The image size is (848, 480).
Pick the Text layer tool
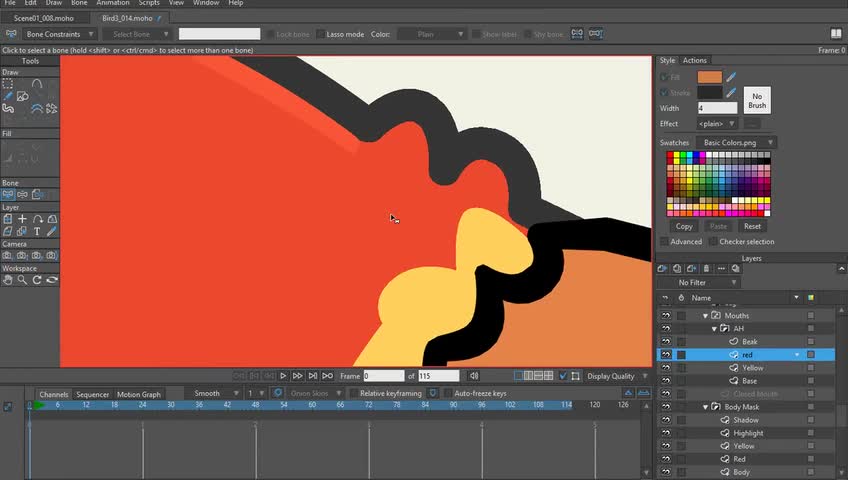37,231
